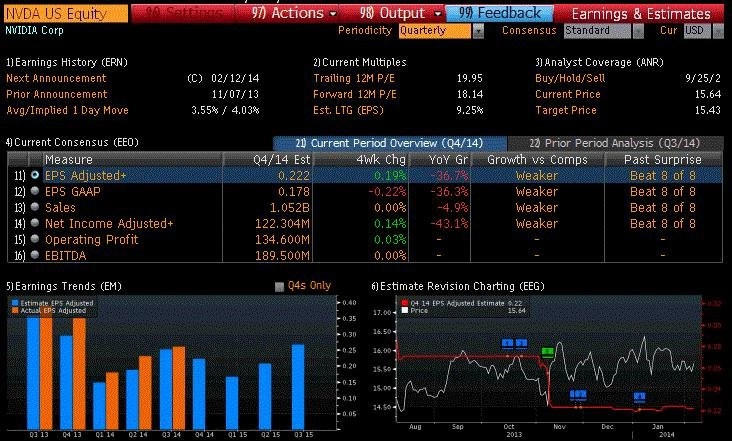Click the blue event marker near Jan
Viewport: 732px width, 441px height.
[640, 397]
